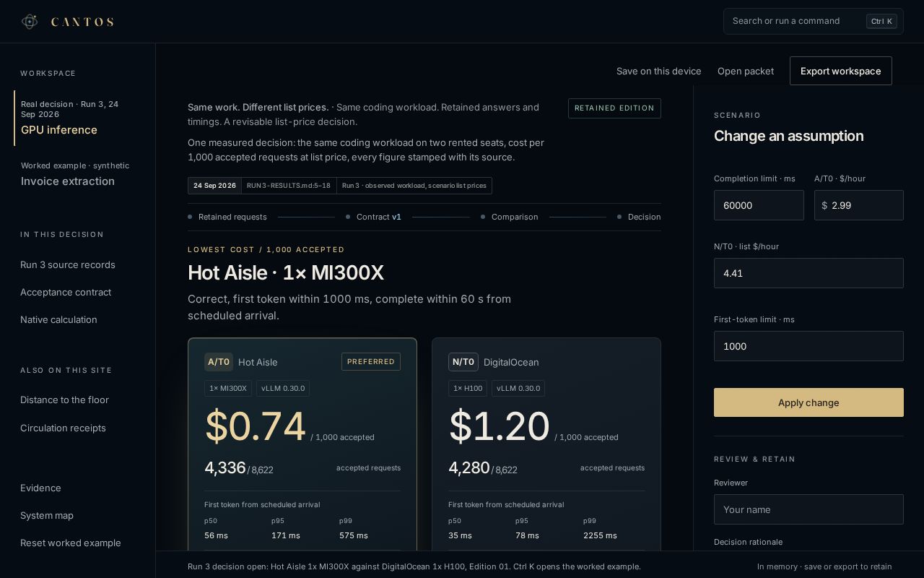This screenshot has height=578, width=924.
Task: Export workspace using the outlined button
Action: pyautogui.click(x=841, y=71)
